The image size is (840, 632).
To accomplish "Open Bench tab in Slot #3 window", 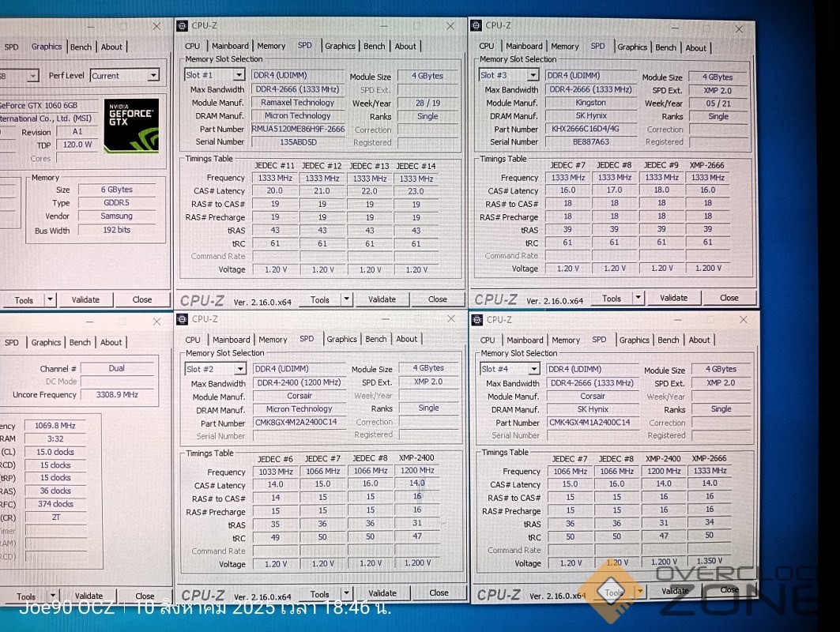I will pyautogui.click(x=665, y=47).
